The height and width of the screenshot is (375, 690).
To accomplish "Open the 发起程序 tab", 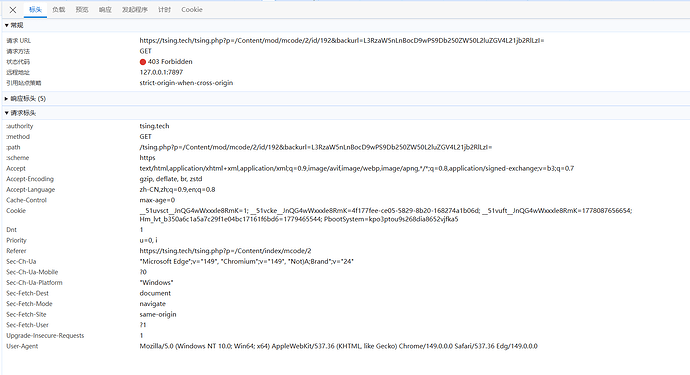I will 135,10.
